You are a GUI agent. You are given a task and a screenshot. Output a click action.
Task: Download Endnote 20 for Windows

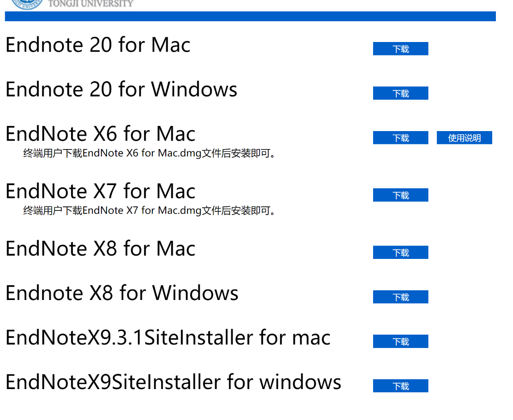pyautogui.click(x=400, y=93)
